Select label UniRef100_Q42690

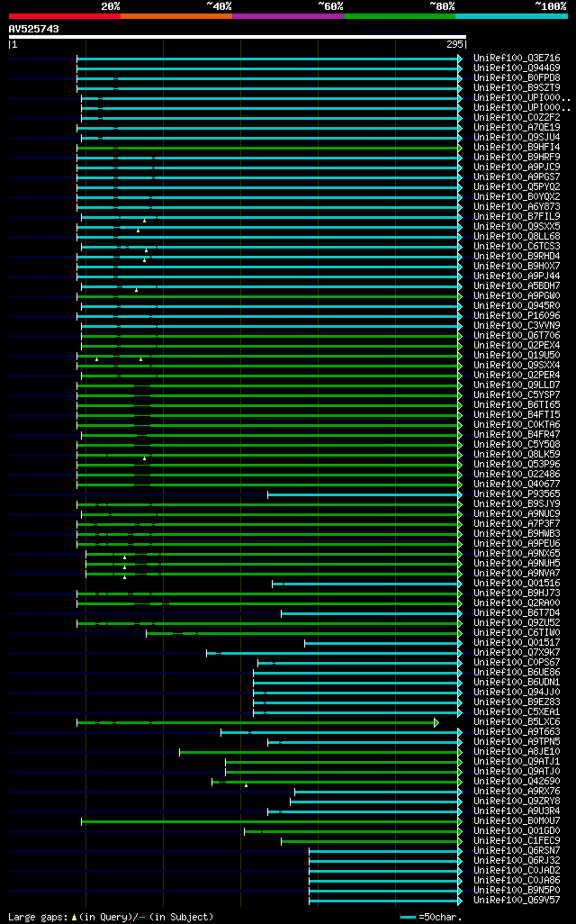[517, 782]
